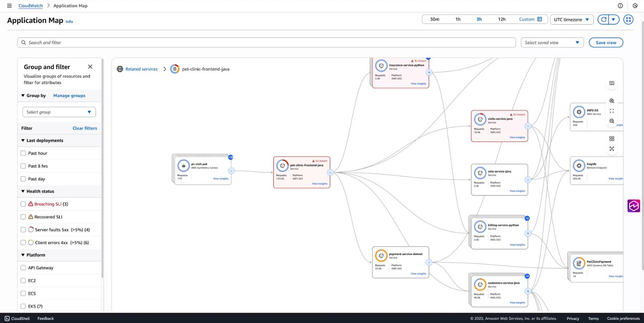Open the hamburger navigation menu
The height and width of the screenshot is (323, 644).
click(10, 6)
